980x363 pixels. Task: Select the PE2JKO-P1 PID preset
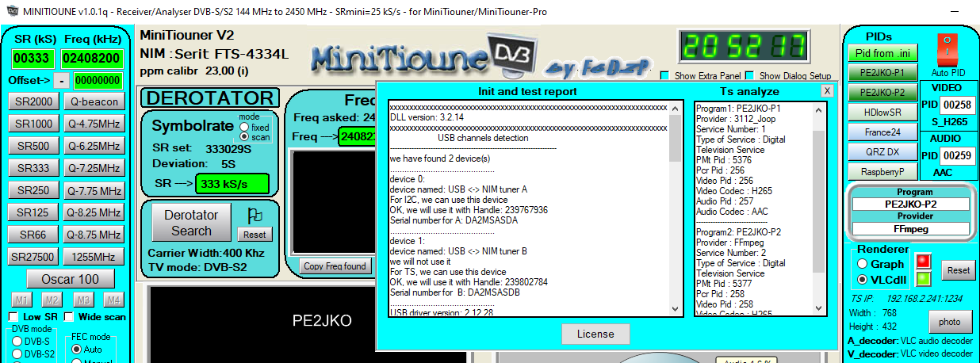(x=882, y=73)
